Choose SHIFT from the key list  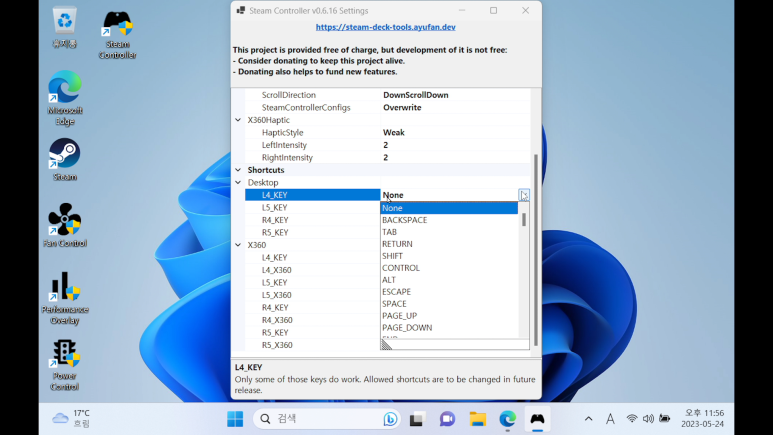pos(449,256)
